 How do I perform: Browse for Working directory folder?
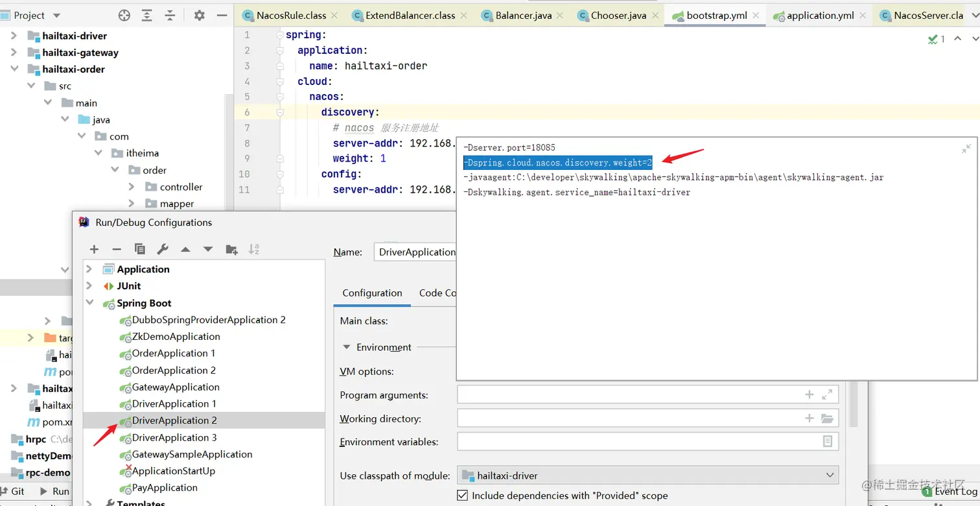click(827, 418)
